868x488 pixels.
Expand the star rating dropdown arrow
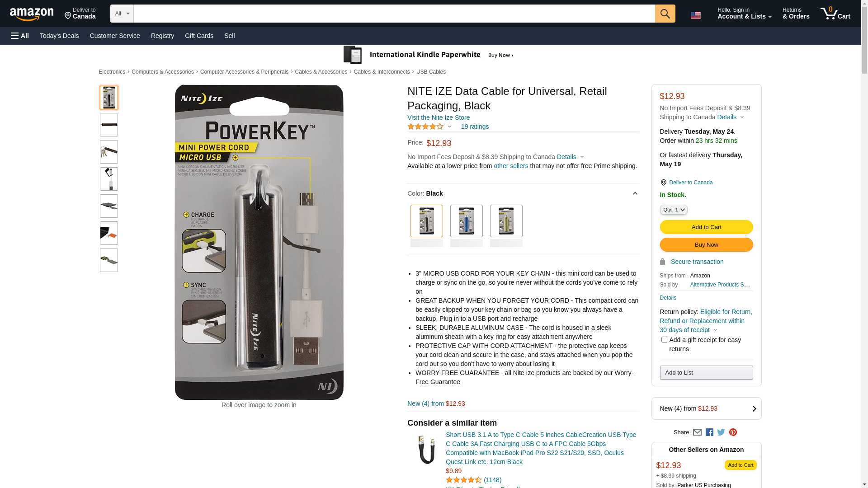point(449,127)
